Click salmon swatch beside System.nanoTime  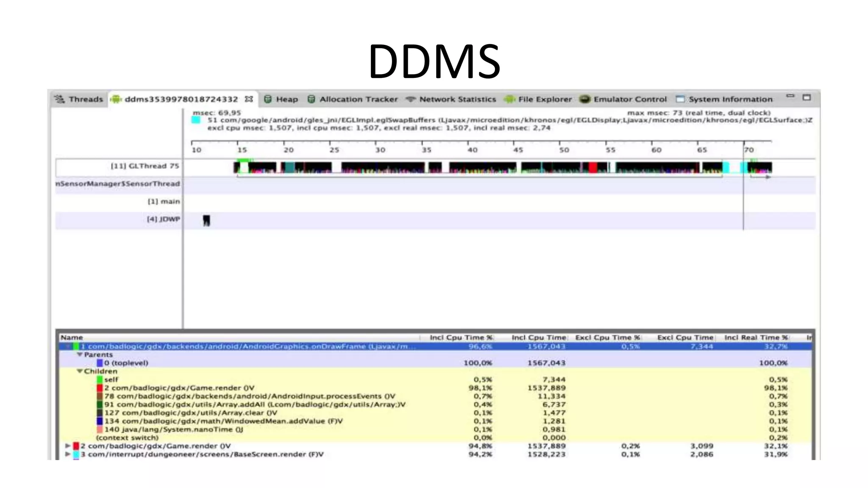(x=100, y=430)
